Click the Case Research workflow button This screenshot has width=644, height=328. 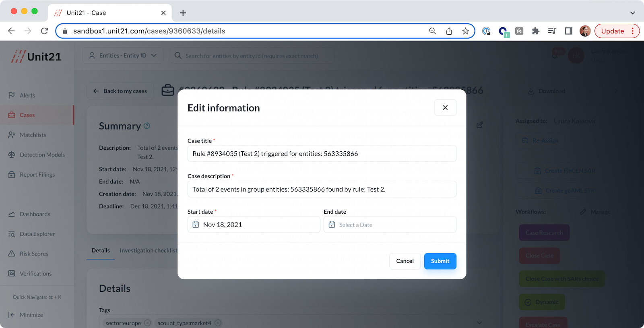coord(544,233)
